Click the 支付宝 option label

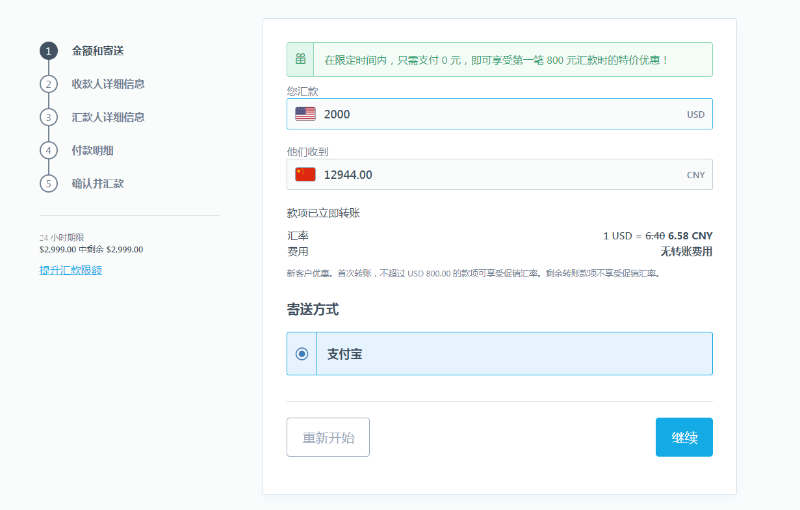pyautogui.click(x=345, y=354)
